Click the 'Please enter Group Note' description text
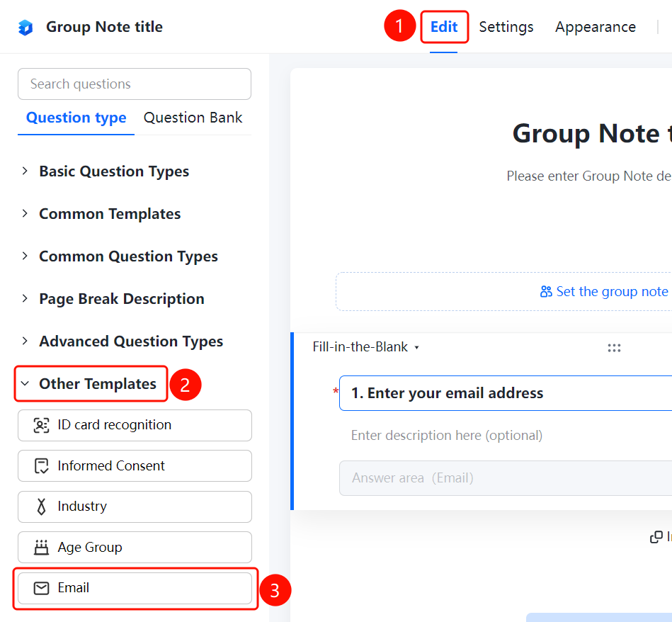Screen dimensions: 672x622 tap(589, 176)
